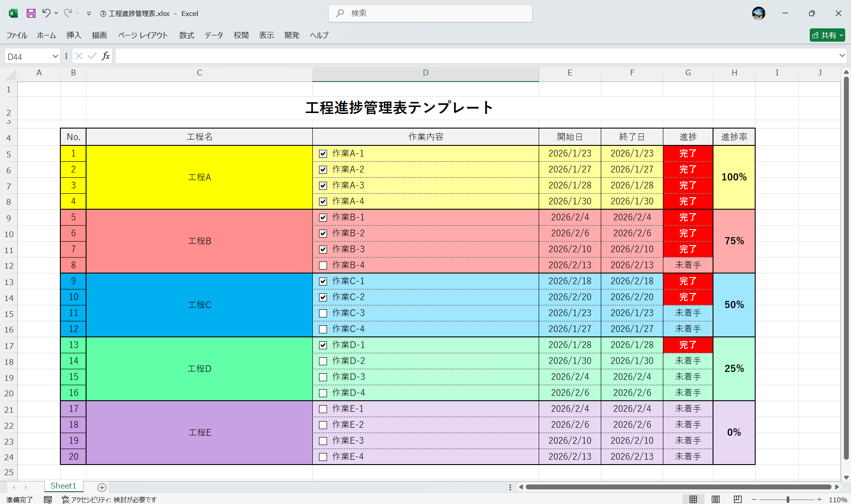Click the Redo icon
The image size is (851, 504).
click(x=67, y=13)
